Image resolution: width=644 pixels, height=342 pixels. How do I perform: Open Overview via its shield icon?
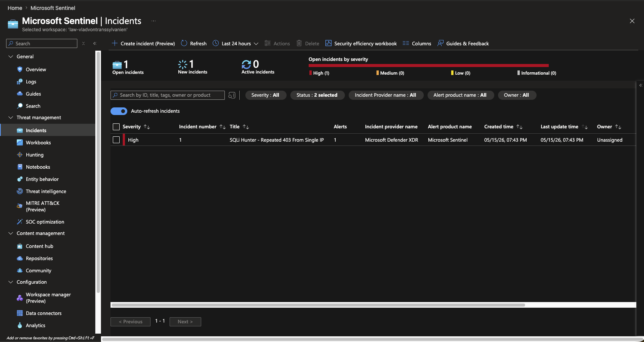click(x=20, y=69)
